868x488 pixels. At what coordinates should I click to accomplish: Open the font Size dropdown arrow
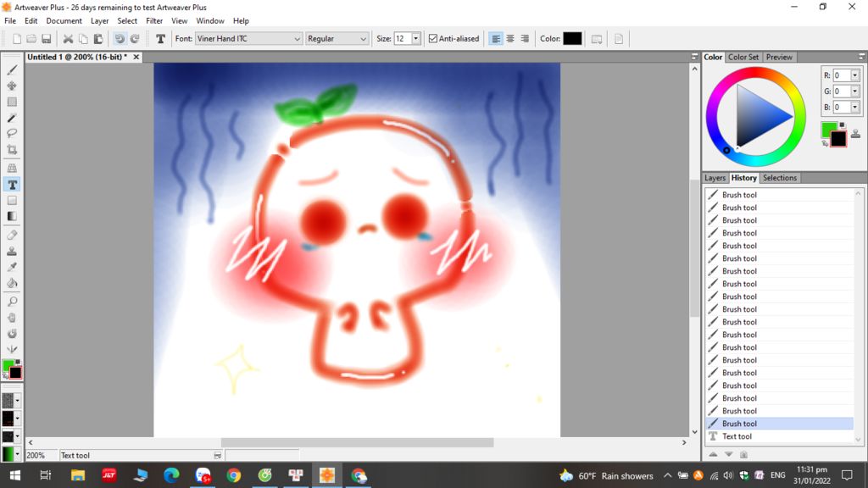pyautogui.click(x=415, y=39)
